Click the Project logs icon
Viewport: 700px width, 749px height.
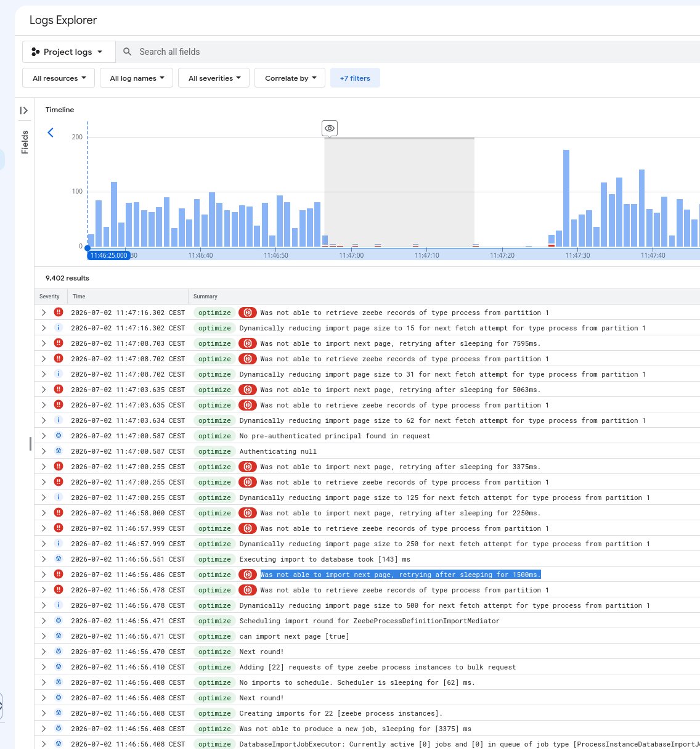pyautogui.click(x=36, y=52)
